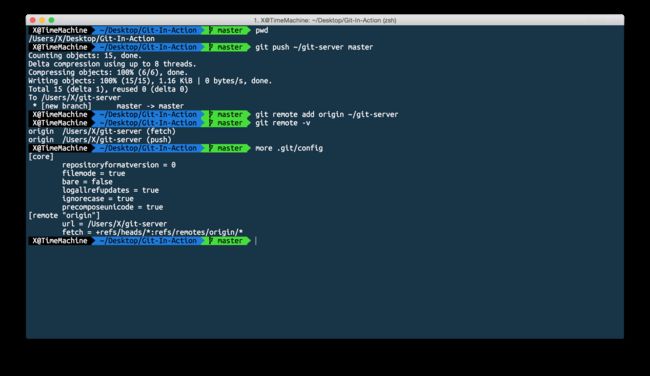Viewport: 650px width, 376px height.
Task: Click the 'git remote -v' command
Action: pos(283,123)
